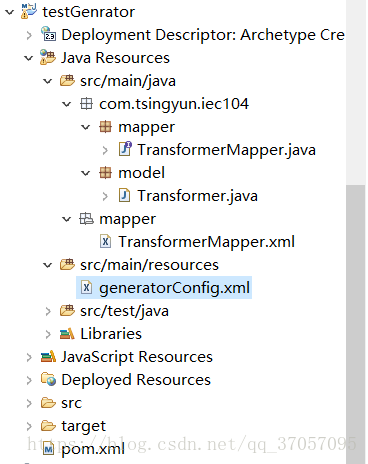368x464 pixels.
Task: Expand the src/test/java folder
Action: click(48, 311)
